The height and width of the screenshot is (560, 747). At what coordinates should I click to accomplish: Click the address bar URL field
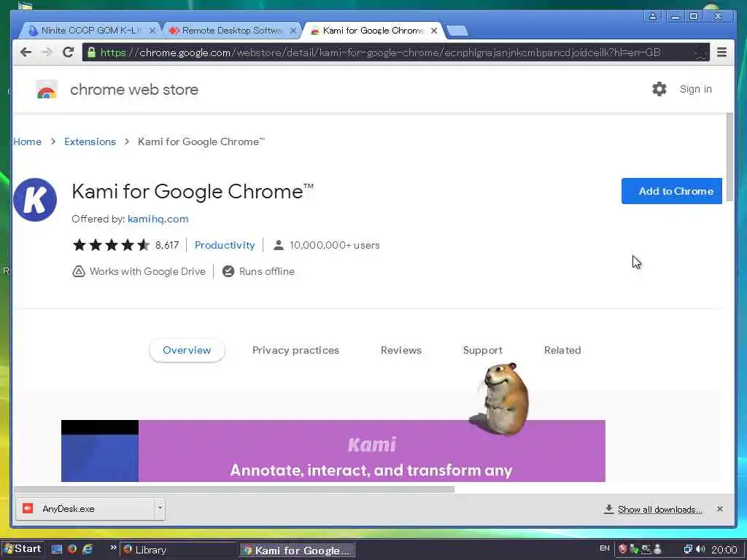click(395, 52)
